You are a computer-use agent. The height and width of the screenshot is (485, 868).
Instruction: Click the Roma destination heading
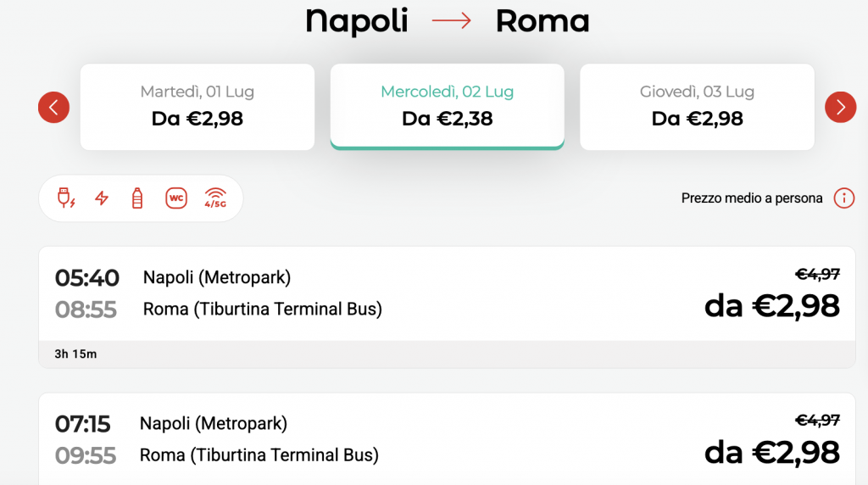click(542, 21)
